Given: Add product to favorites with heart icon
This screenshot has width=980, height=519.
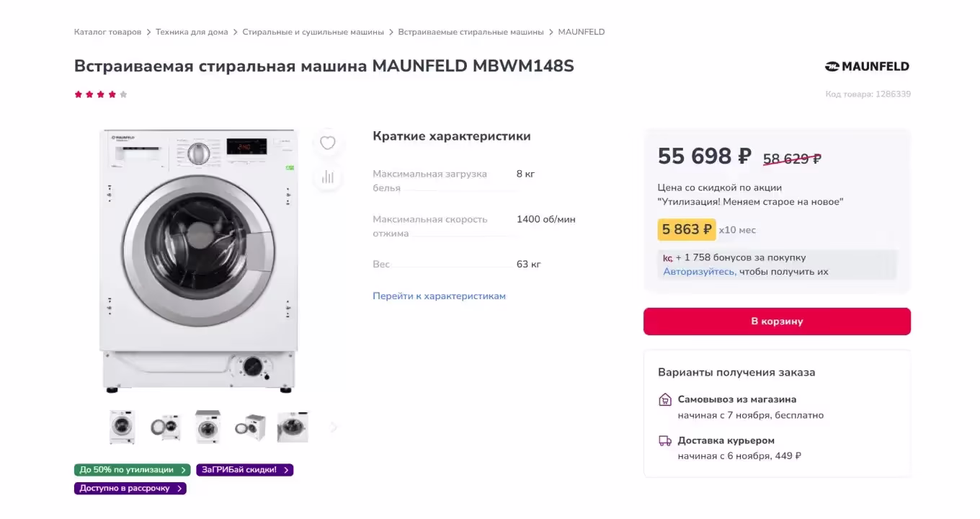Looking at the screenshot, I should coord(328,143).
